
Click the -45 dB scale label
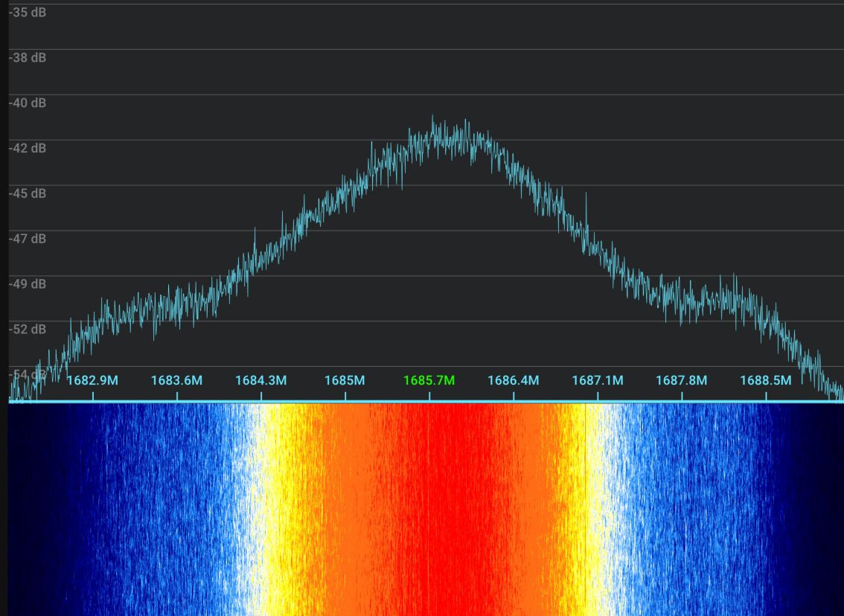[28, 193]
